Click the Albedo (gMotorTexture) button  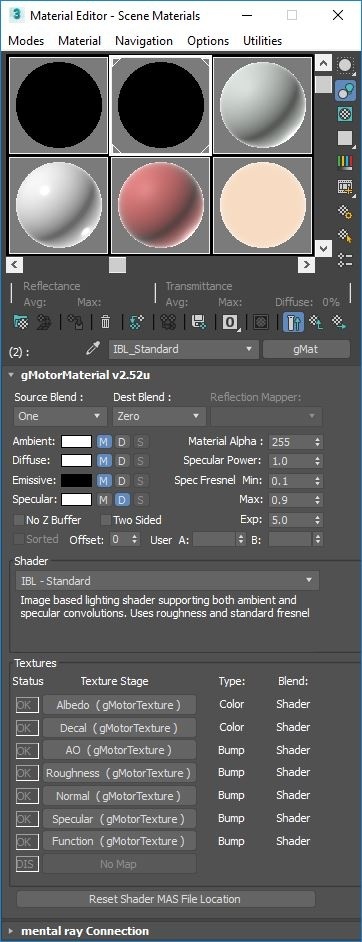point(119,705)
